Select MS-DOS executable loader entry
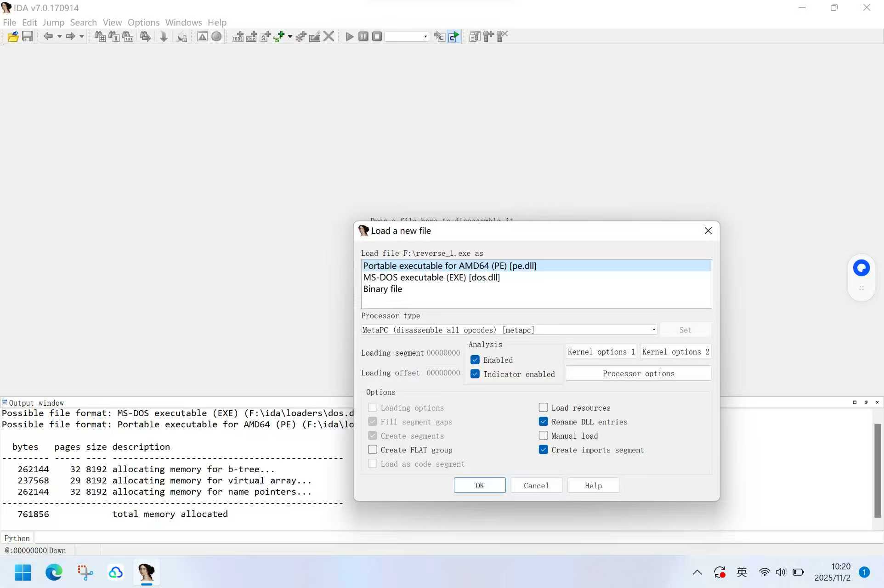The width and height of the screenshot is (884, 588). point(431,277)
